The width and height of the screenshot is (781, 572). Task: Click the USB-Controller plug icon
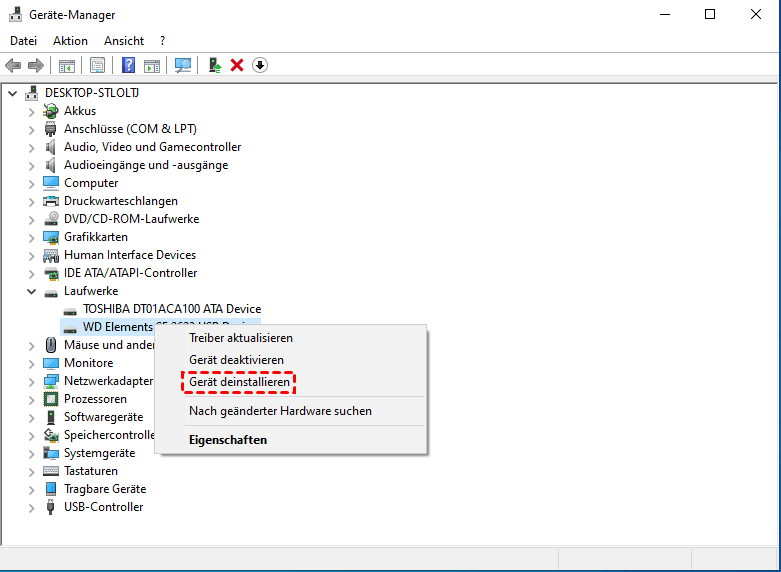(x=50, y=507)
